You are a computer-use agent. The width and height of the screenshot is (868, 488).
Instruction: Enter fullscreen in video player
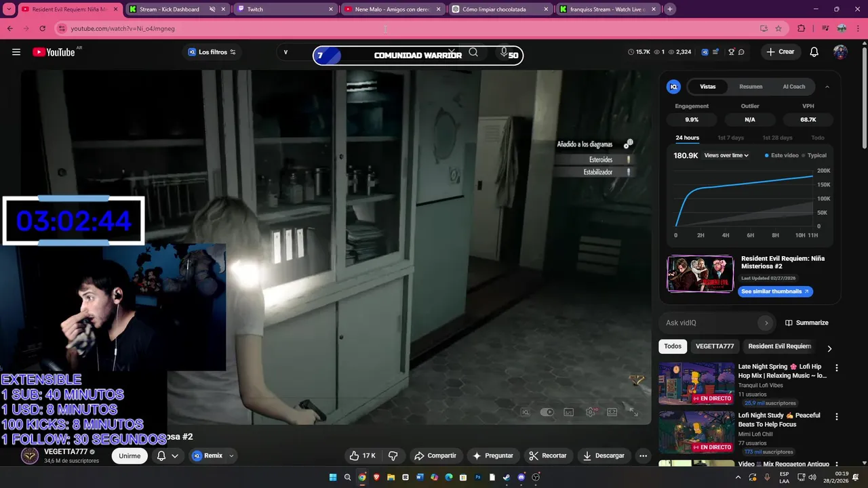tap(633, 412)
